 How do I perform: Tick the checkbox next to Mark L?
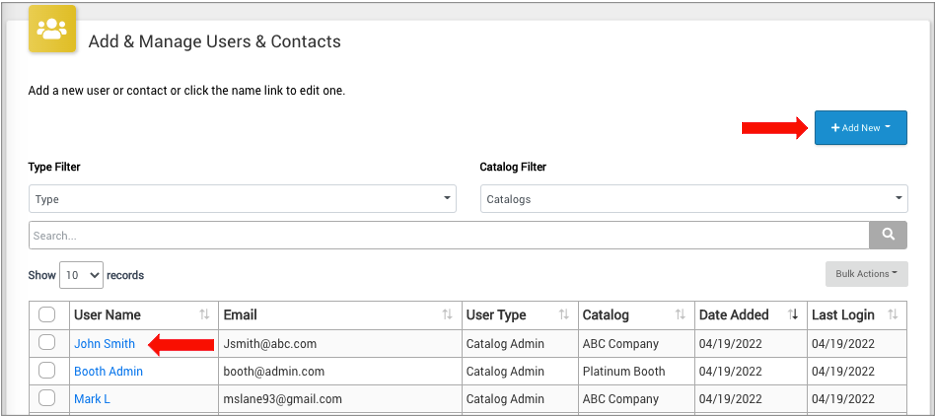click(47, 399)
